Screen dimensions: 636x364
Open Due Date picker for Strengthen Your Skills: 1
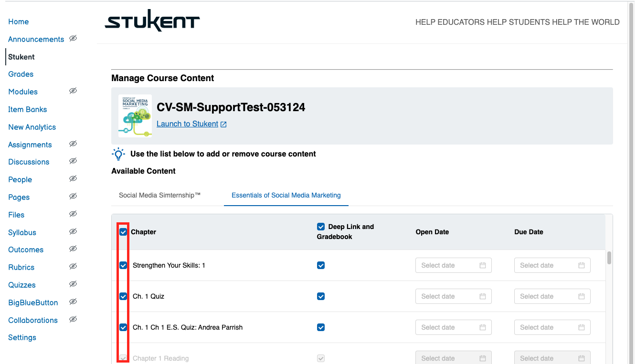(x=552, y=265)
